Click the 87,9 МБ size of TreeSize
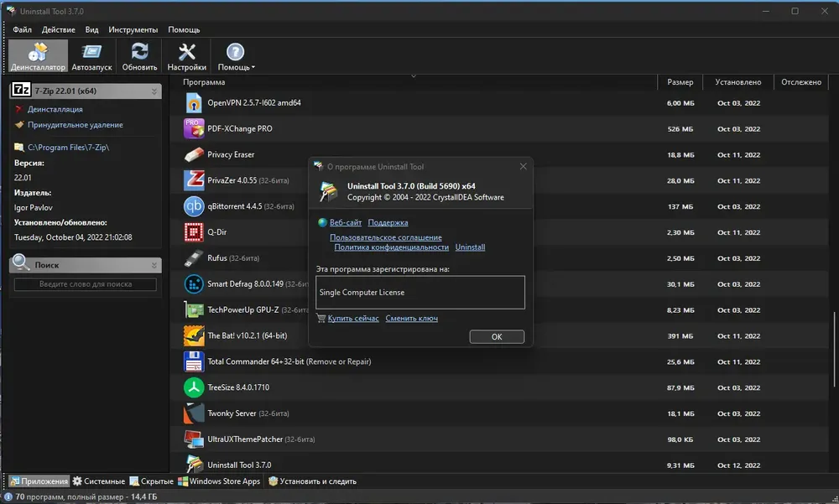839x504 pixels. coord(680,387)
